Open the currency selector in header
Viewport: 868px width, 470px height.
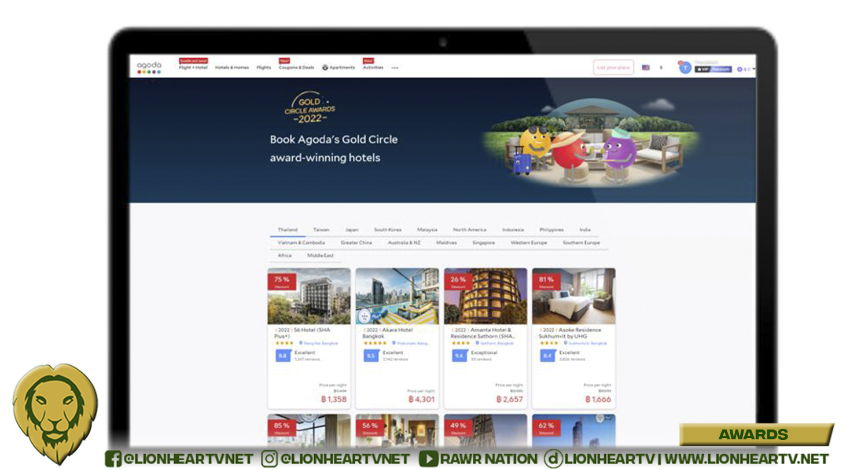(661, 68)
